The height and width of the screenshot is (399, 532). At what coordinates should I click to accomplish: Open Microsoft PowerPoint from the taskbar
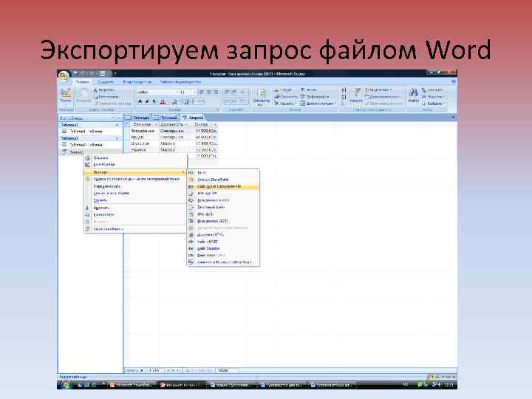point(132,385)
